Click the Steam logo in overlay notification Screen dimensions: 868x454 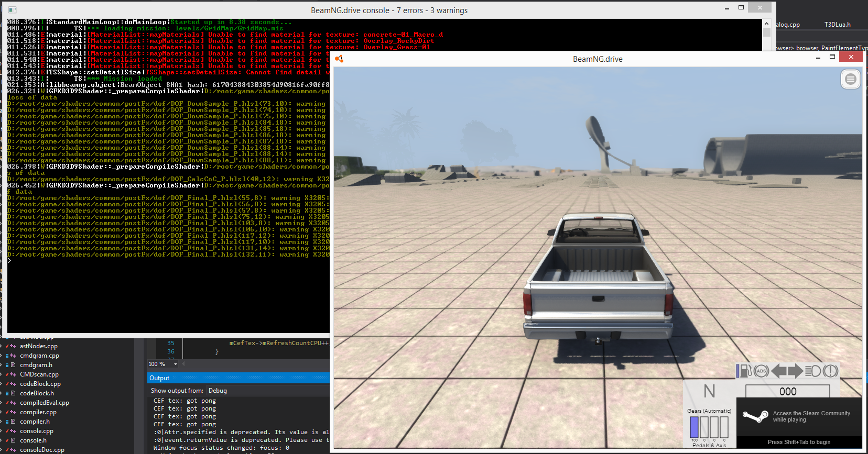(x=755, y=417)
